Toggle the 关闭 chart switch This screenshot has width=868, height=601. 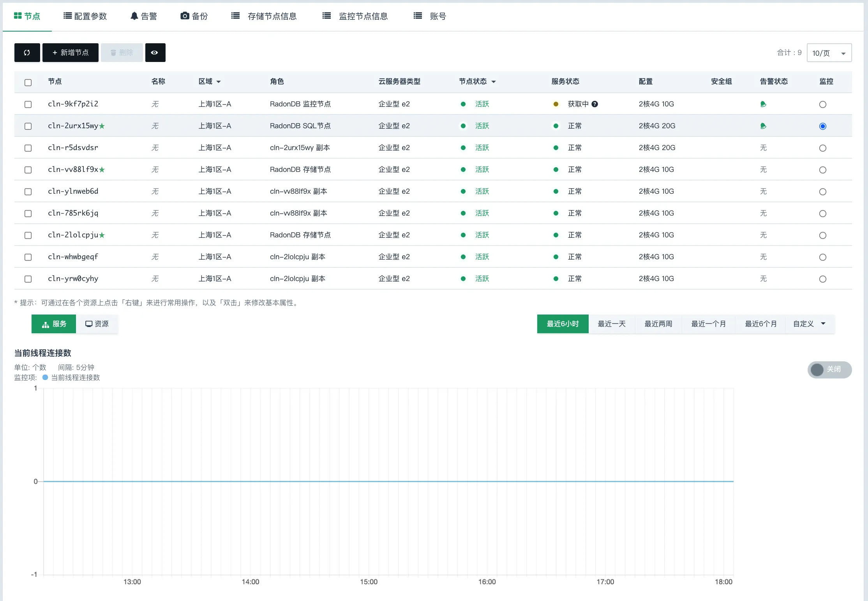tap(829, 369)
